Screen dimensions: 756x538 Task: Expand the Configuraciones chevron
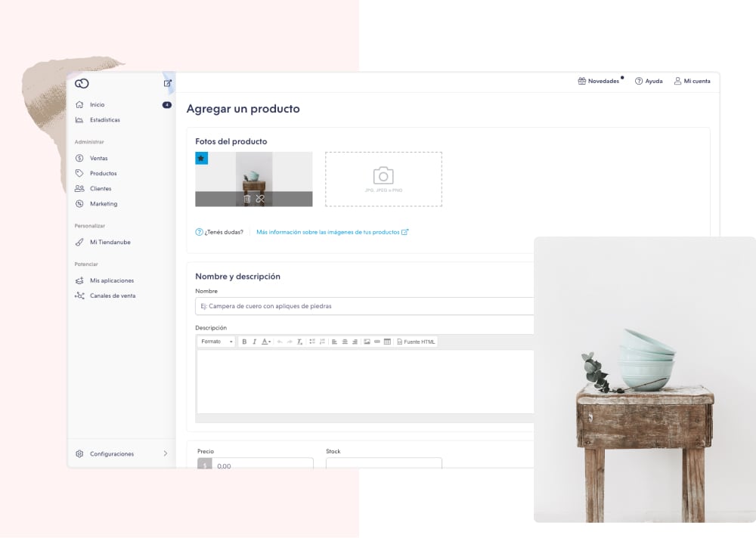click(166, 453)
